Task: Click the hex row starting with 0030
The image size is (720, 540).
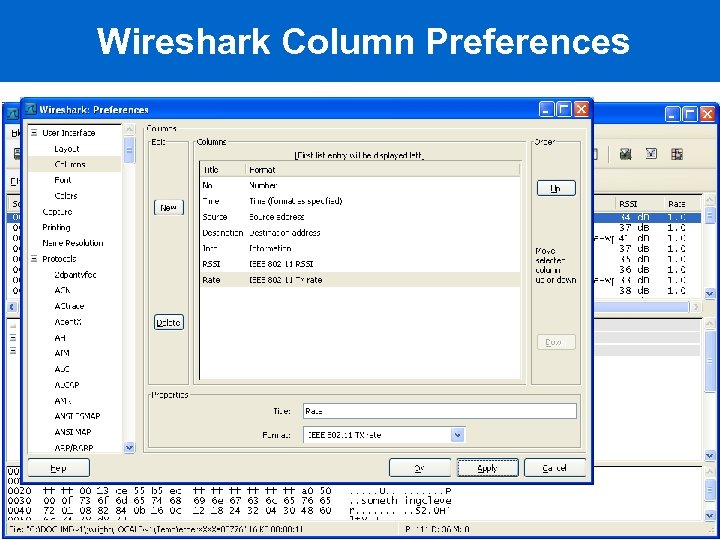Action: tap(230, 501)
